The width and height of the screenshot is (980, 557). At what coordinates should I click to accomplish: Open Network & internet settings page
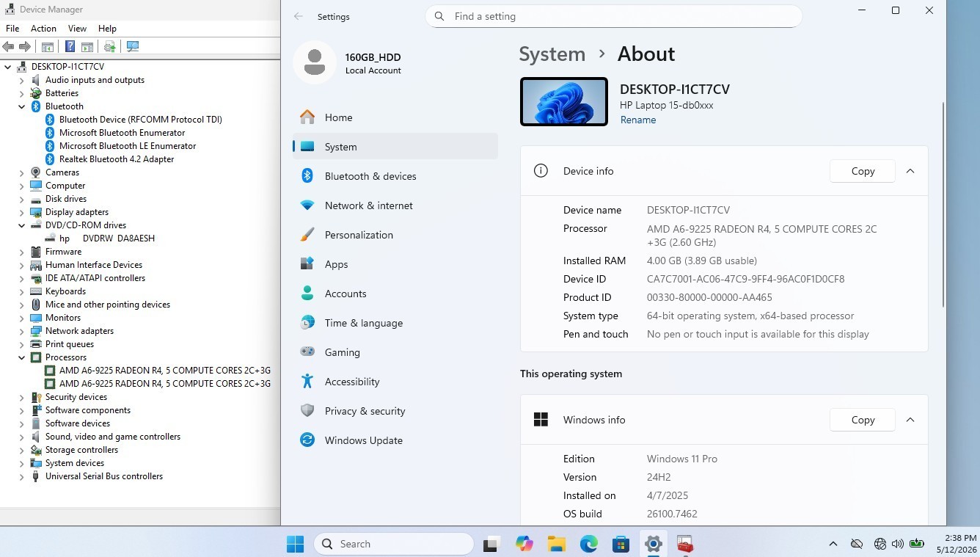395,205
